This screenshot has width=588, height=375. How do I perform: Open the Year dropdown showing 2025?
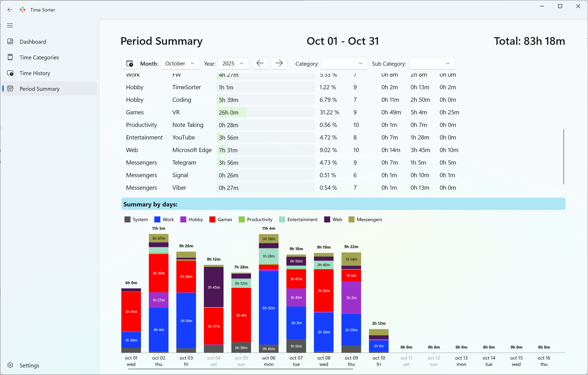coord(233,63)
